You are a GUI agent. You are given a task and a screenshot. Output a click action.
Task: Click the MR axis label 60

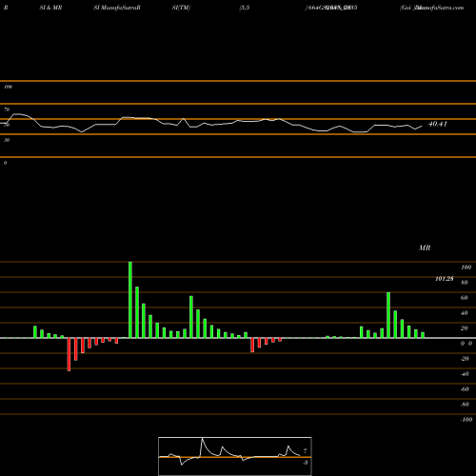[465, 298]
